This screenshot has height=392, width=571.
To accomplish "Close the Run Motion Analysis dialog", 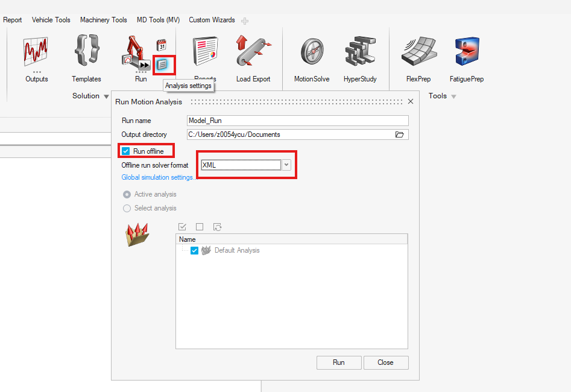I will [411, 101].
